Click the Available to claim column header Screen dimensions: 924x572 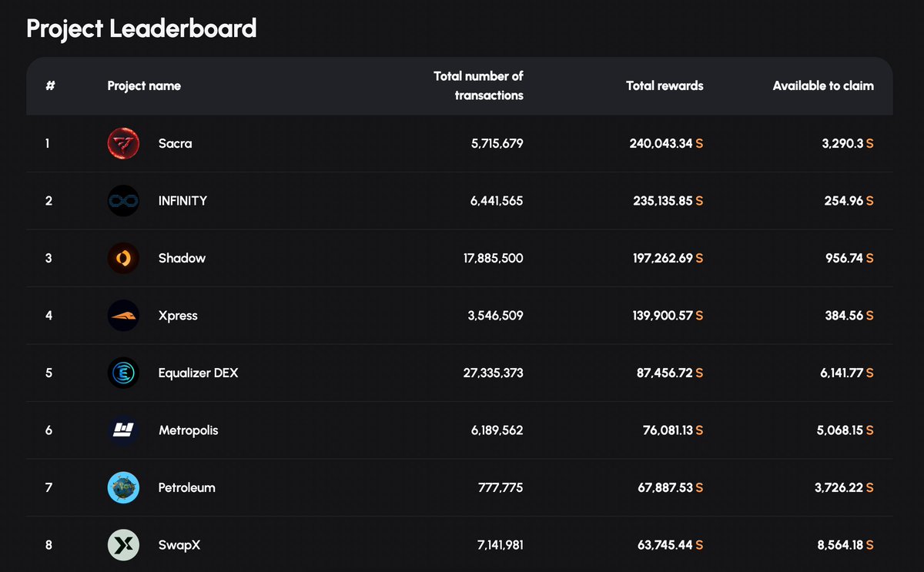tap(823, 85)
